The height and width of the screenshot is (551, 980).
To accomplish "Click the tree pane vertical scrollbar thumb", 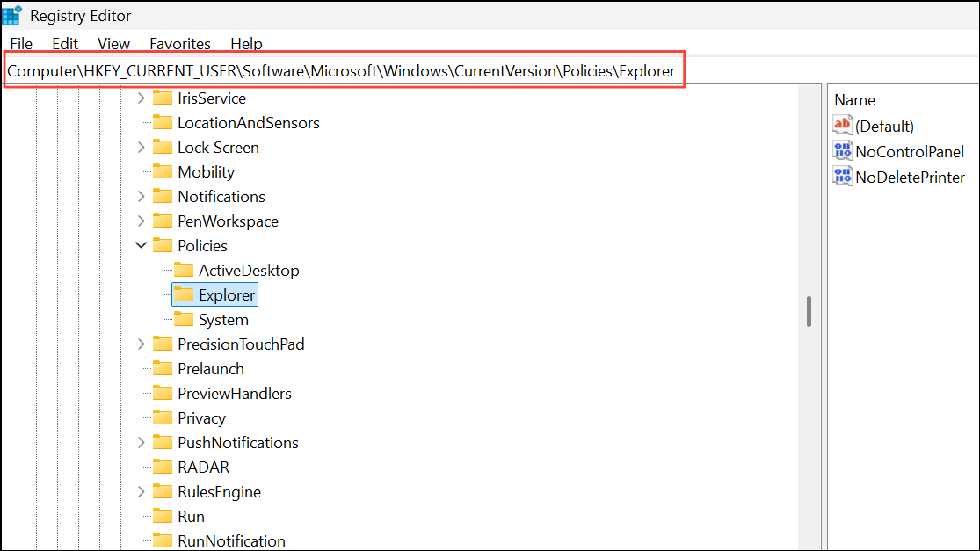I will click(809, 311).
